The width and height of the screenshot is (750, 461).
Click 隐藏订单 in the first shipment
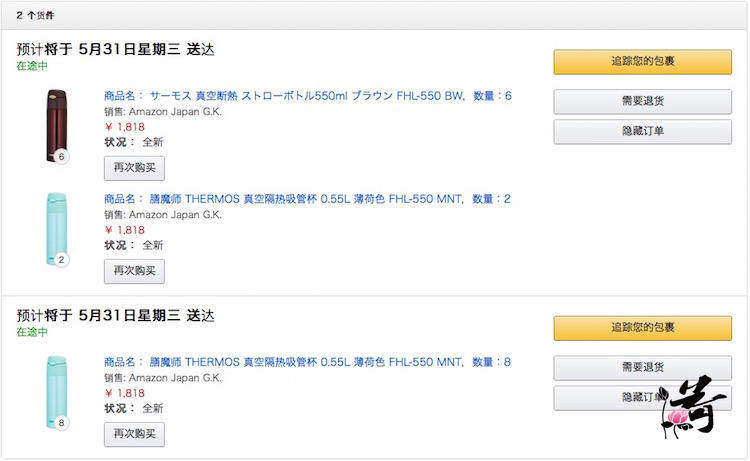click(x=642, y=131)
